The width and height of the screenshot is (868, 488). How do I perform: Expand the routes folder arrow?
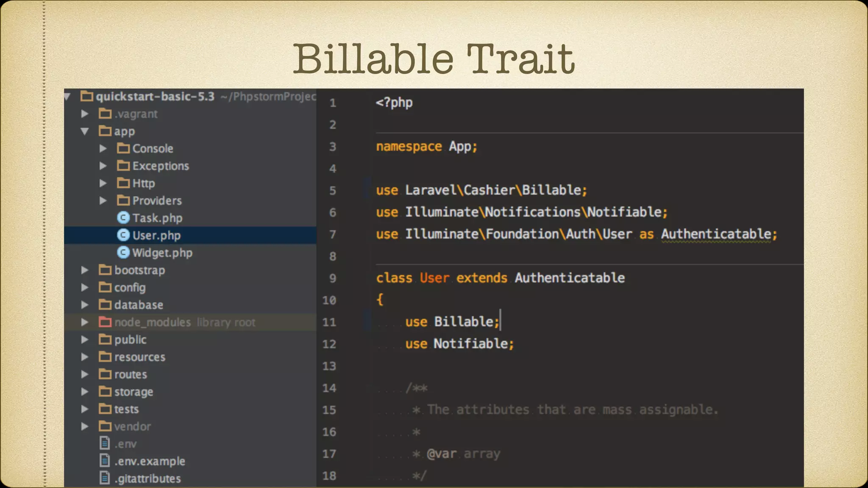(85, 374)
